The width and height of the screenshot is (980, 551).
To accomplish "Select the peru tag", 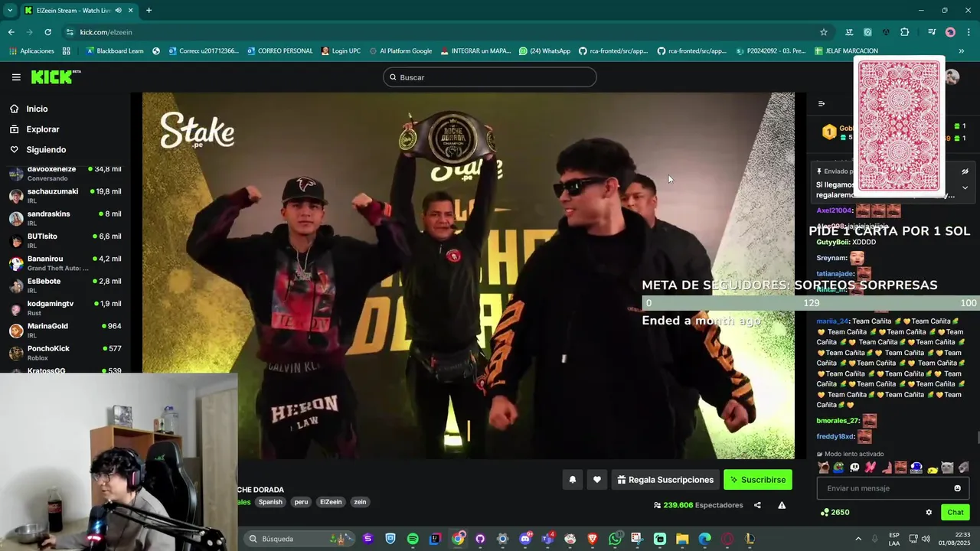I will tap(301, 502).
